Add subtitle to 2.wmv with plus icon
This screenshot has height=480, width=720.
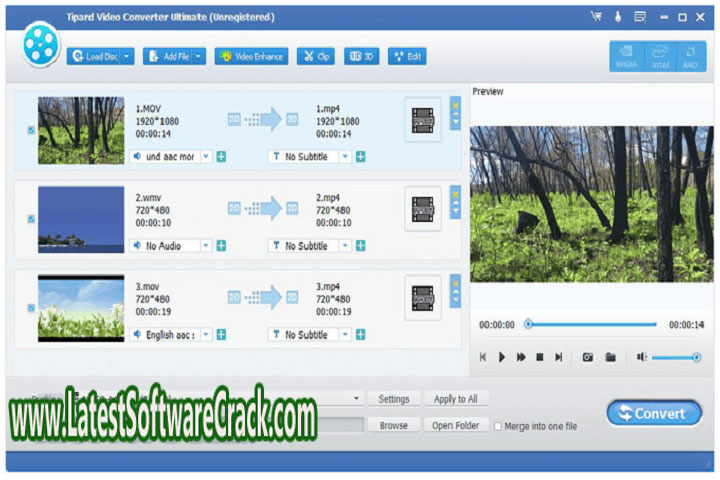click(360, 245)
